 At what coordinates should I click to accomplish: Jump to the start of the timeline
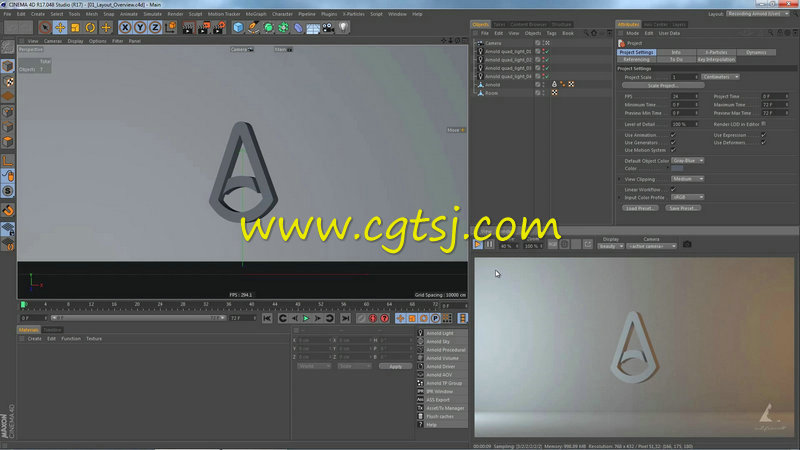point(267,318)
